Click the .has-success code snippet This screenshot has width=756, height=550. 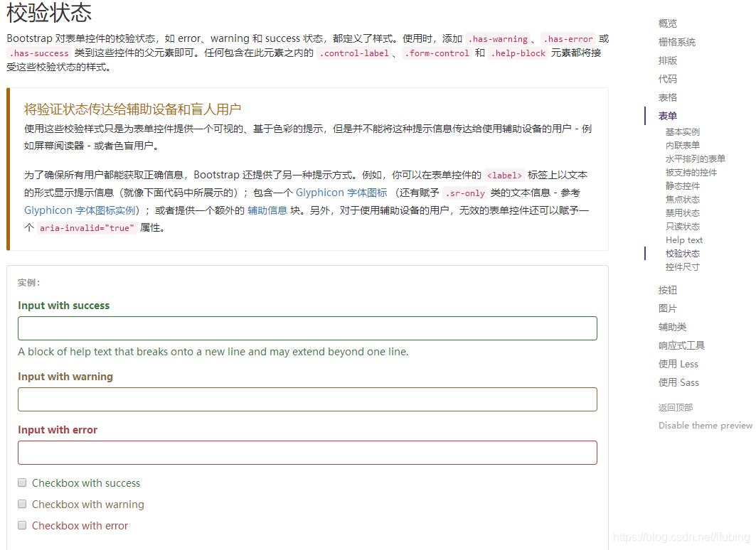[x=39, y=53]
